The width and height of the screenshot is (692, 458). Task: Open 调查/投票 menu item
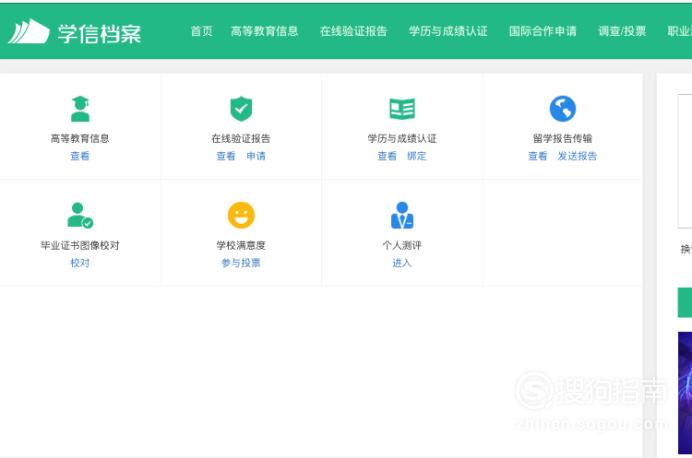(x=621, y=31)
